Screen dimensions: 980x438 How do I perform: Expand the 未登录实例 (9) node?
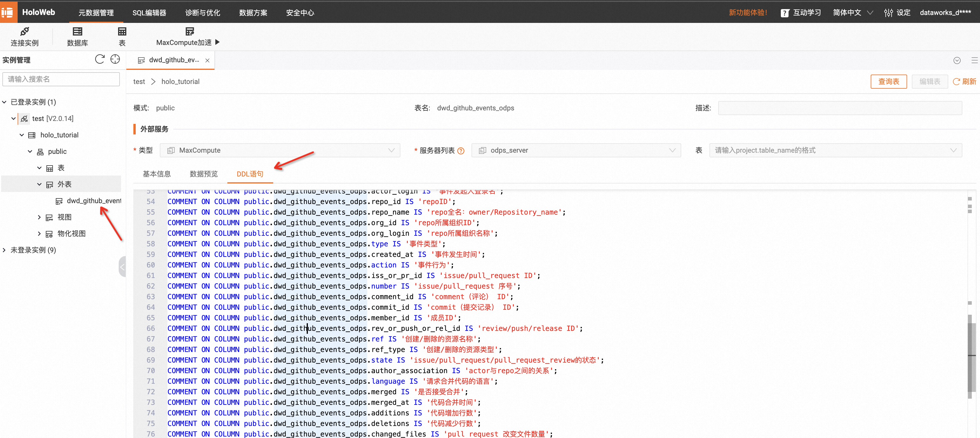(5, 250)
